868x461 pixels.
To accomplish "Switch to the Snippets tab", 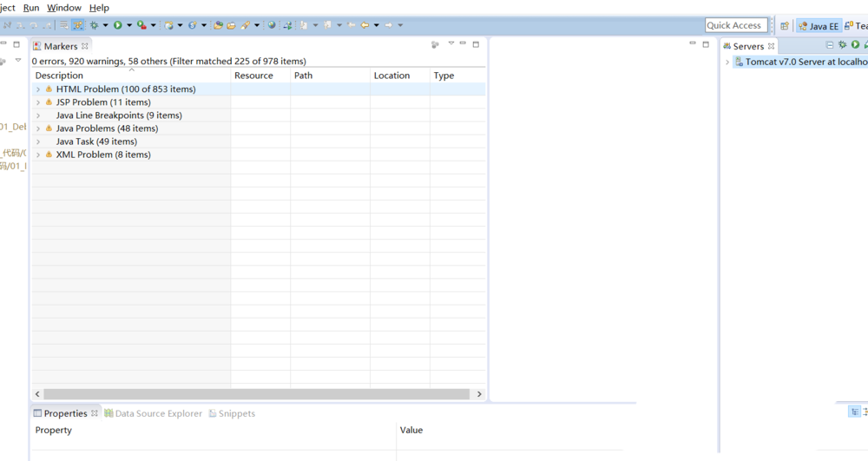I will click(232, 413).
